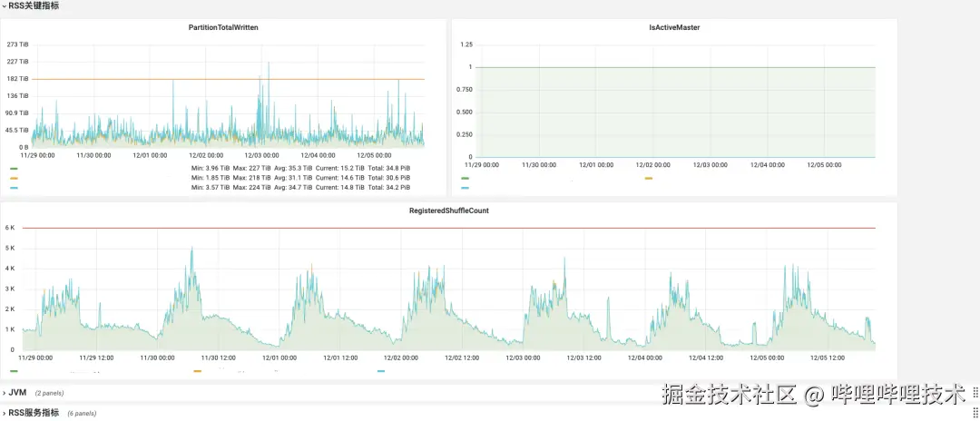
Task: Click the "6 K" y-axis label in RegisteredShuffleCount
Action: (x=9, y=228)
